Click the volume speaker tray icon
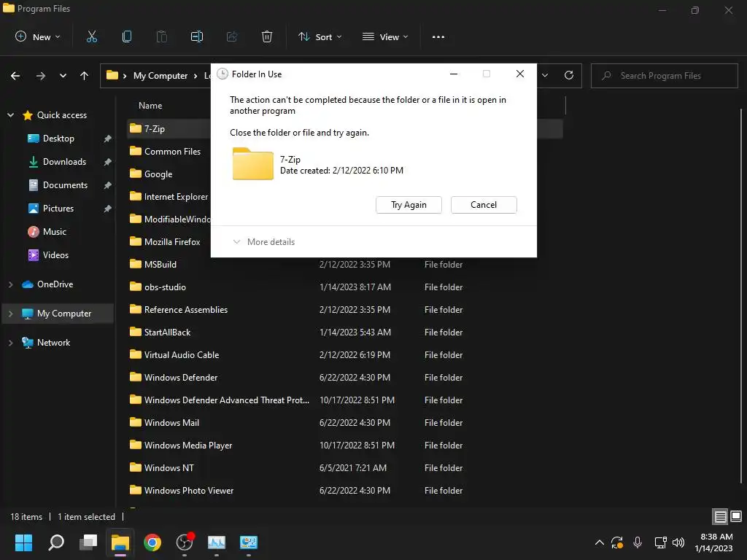 tap(678, 542)
